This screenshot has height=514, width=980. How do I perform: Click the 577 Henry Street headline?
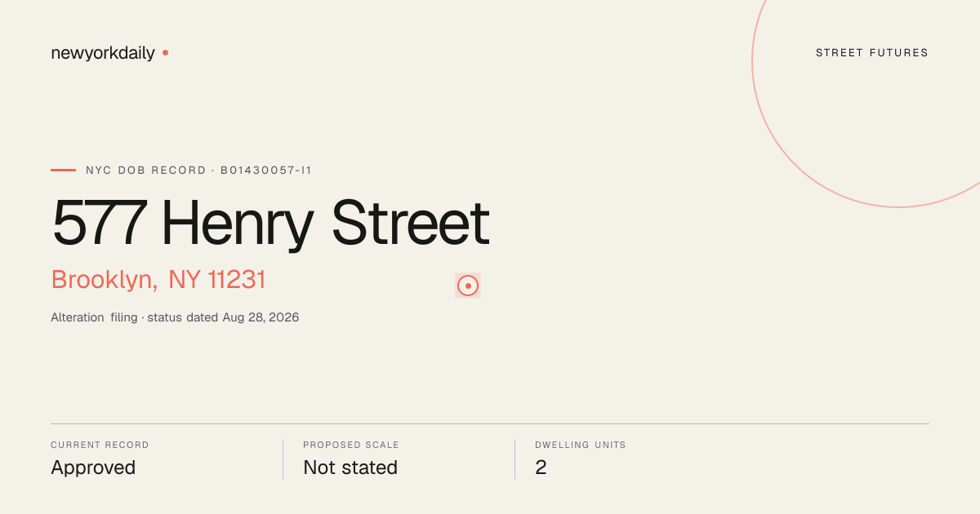270,223
